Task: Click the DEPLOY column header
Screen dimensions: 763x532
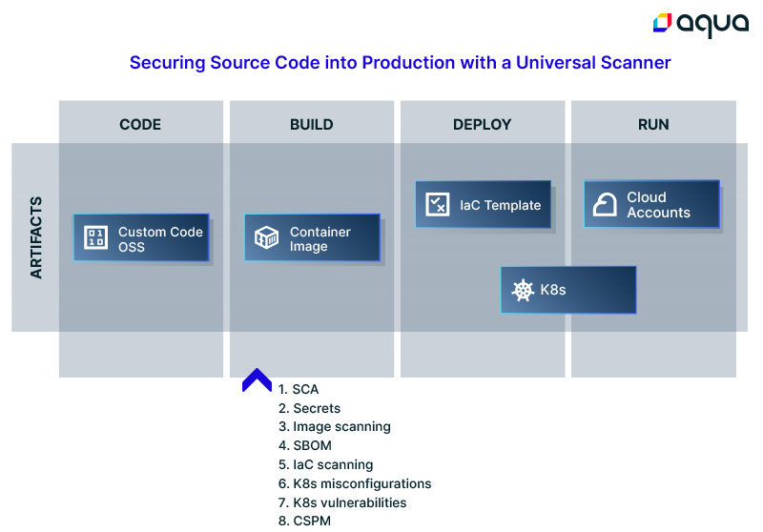Action: tap(483, 125)
